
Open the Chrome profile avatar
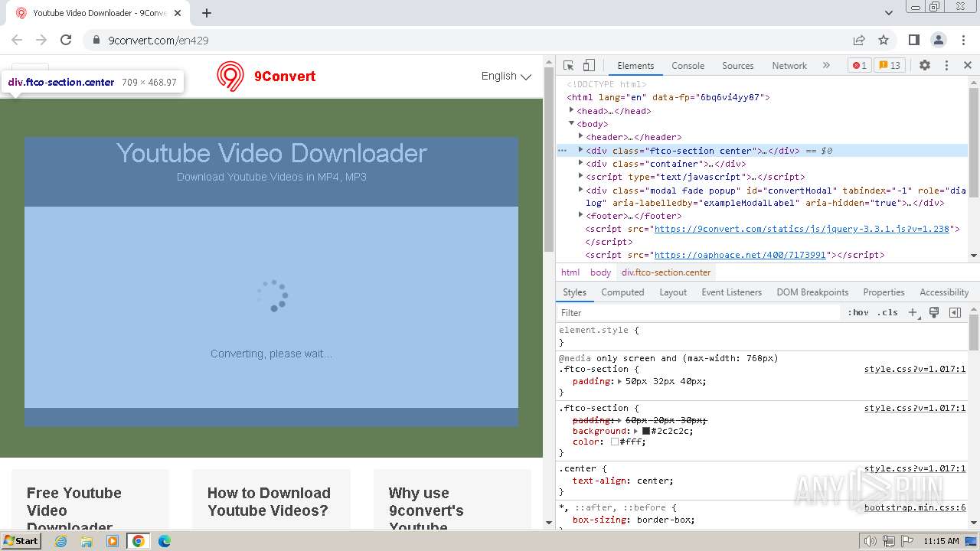(939, 40)
